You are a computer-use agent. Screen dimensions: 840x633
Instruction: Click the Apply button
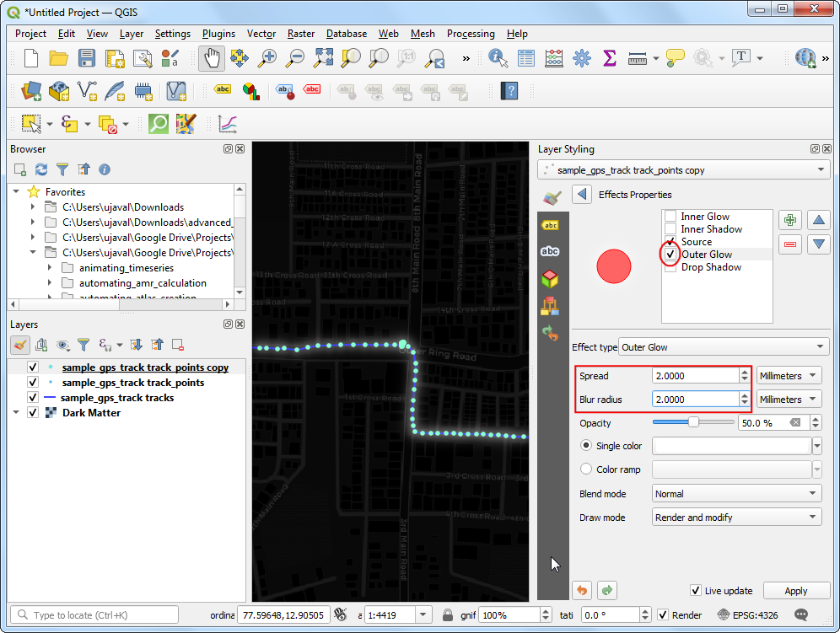tap(795, 591)
